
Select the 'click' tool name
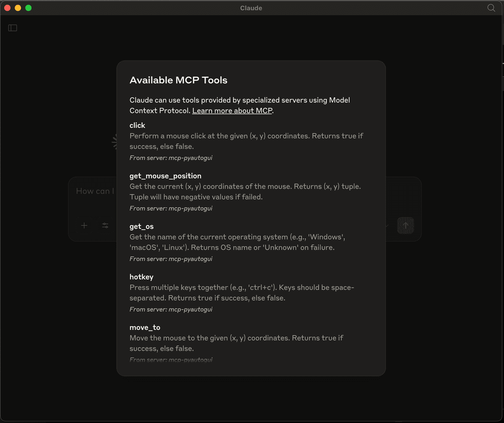tap(137, 125)
